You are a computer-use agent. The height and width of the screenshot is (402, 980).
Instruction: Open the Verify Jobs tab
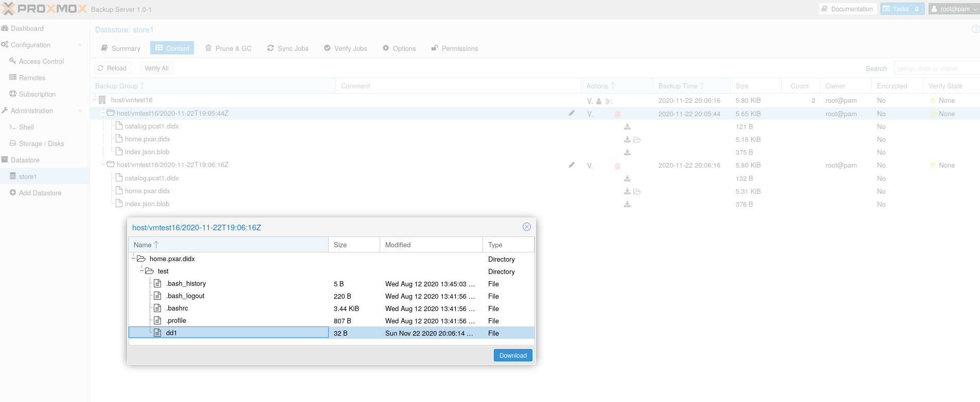click(x=345, y=48)
